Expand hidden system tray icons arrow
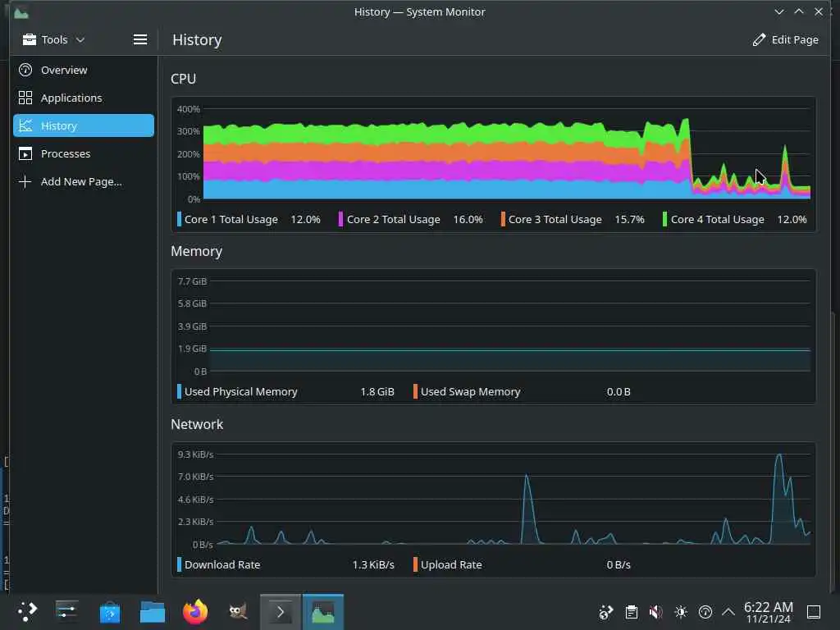 pyautogui.click(x=728, y=612)
